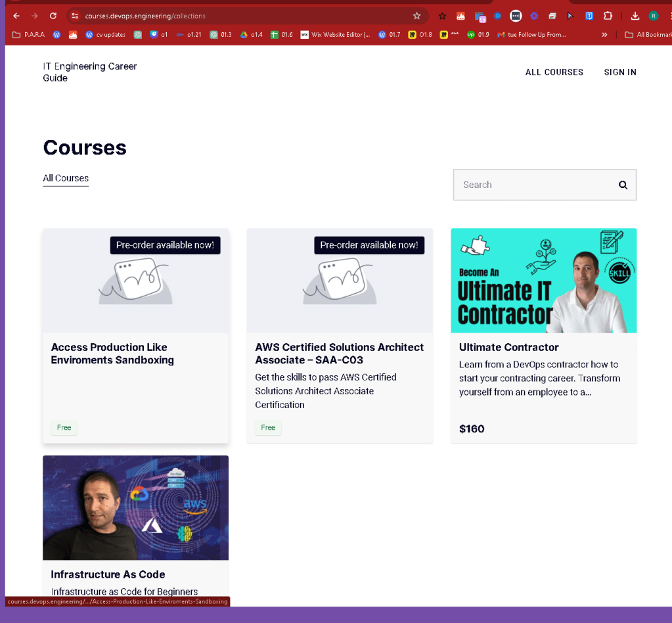Viewport: 672px width, 623px height.
Task: Click the black star extension icon
Action: point(442,16)
